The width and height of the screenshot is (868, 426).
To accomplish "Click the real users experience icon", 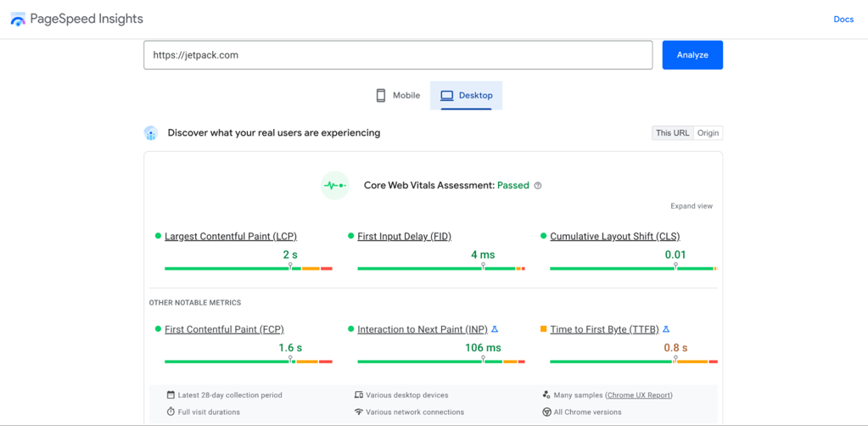I will pyautogui.click(x=151, y=133).
